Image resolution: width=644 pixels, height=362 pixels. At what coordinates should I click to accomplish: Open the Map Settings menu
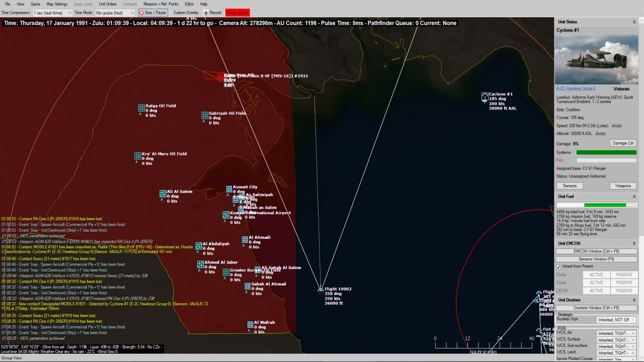tap(57, 4)
